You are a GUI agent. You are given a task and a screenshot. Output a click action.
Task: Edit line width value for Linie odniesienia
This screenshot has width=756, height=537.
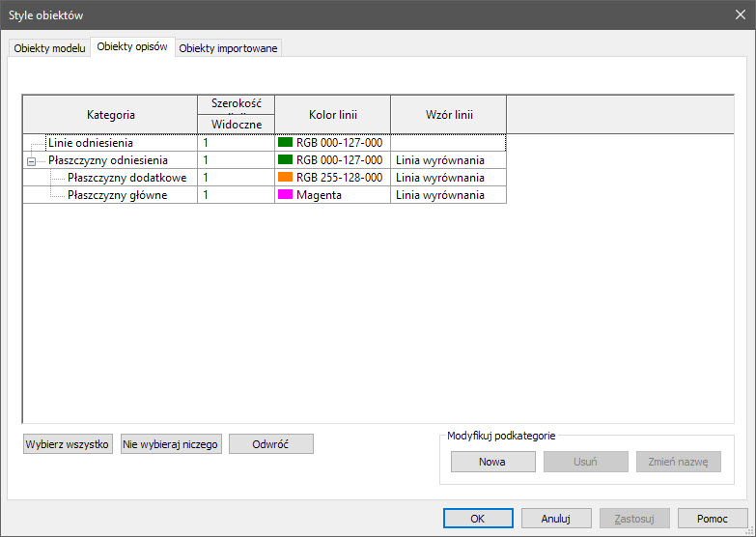tap(236, 143)
